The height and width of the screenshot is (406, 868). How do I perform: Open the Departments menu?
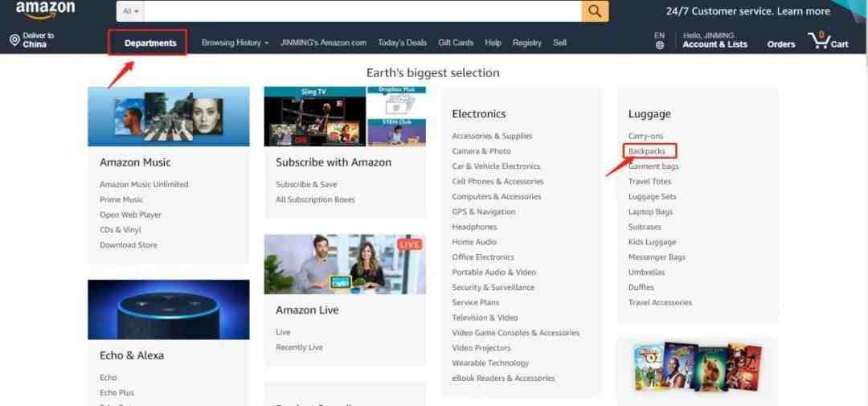tap(150, 43)
